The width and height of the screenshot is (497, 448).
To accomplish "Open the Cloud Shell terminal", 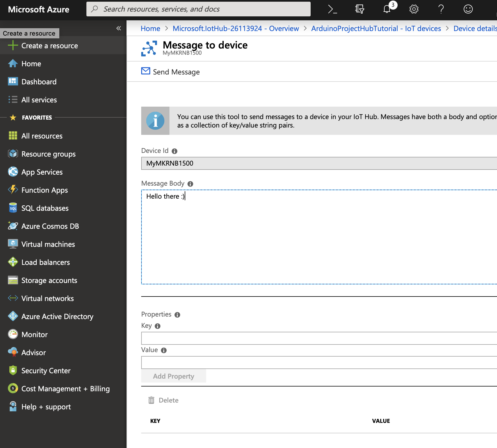I will point(332,9).
